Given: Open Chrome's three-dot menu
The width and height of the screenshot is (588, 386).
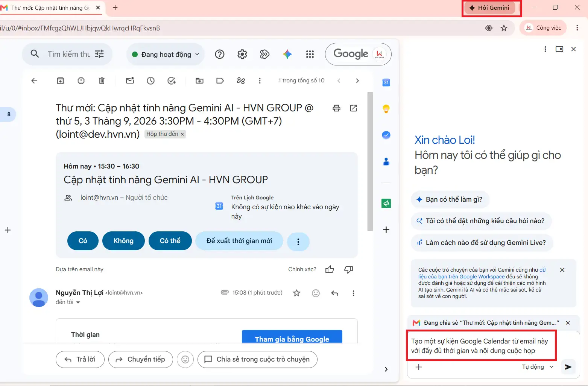Looking at the screenshot, I should (x=577, y=28).
